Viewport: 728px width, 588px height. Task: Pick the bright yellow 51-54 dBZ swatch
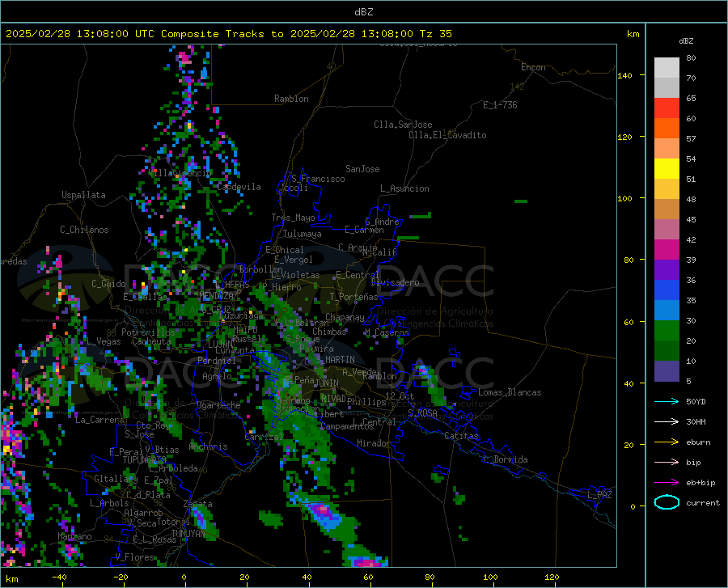pos(667,169)
